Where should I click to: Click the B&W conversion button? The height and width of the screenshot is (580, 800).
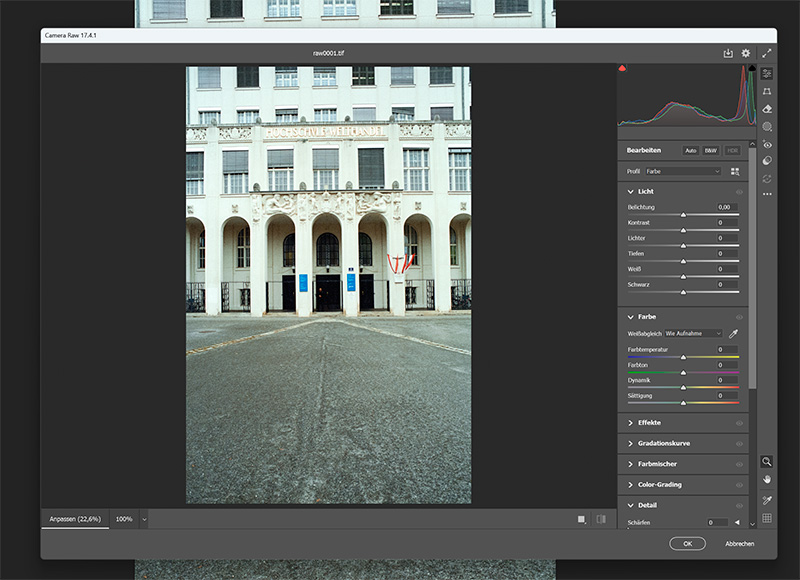[711, 150]
